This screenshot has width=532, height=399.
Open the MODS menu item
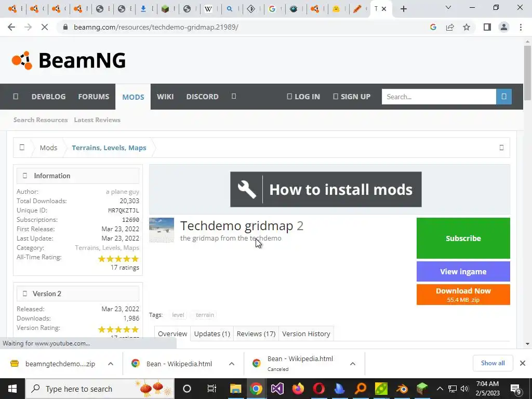point(133,97)
